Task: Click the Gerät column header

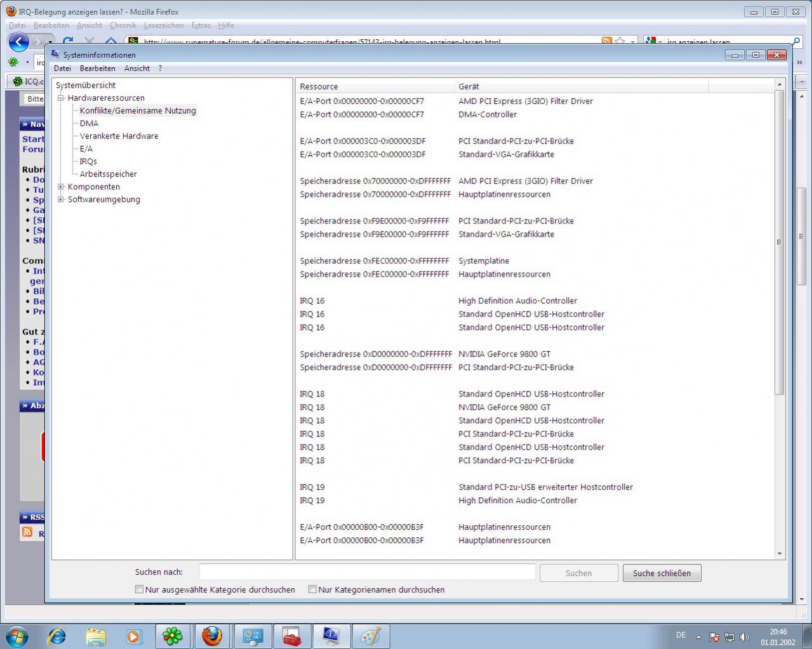Action: [582, 86]
